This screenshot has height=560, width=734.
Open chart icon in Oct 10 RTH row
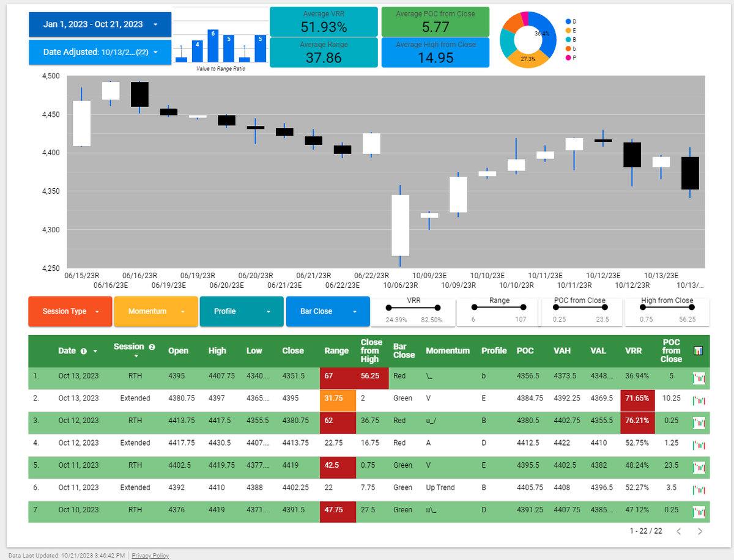(x=699, y=511)
